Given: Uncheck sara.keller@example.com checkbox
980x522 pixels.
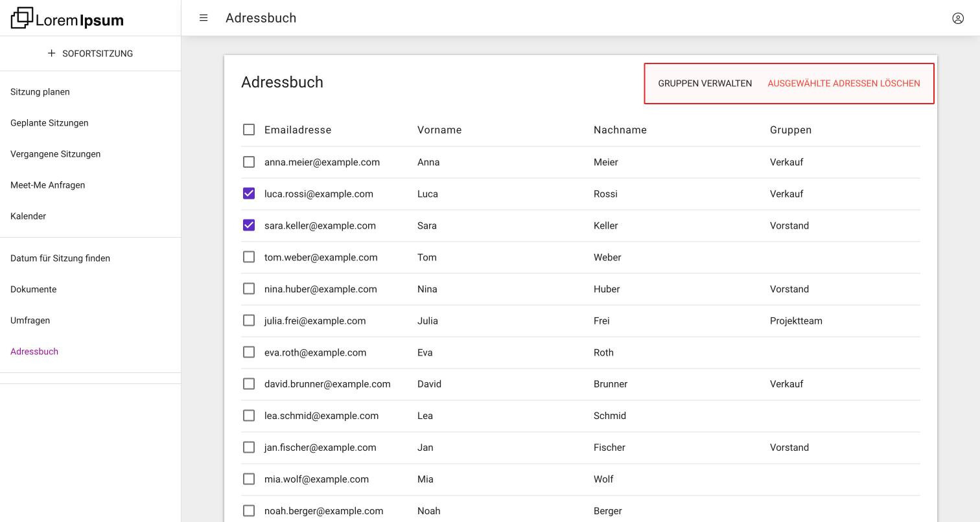Looking at the screenshot, I should pos(249,225).
